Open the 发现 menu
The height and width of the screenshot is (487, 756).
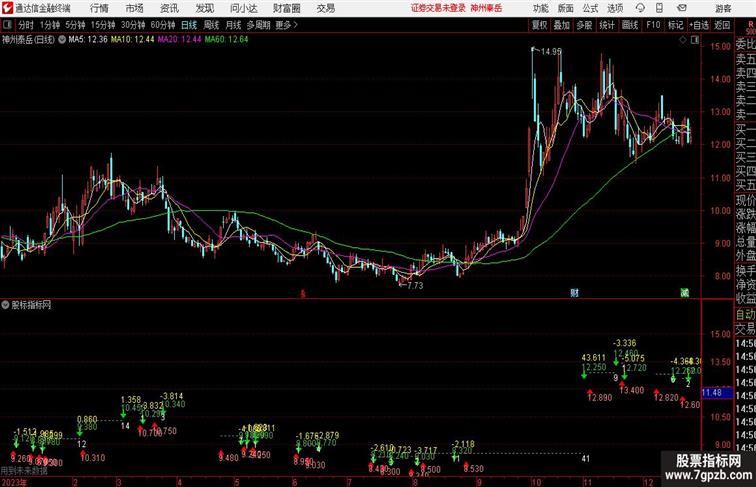(204, 8)
